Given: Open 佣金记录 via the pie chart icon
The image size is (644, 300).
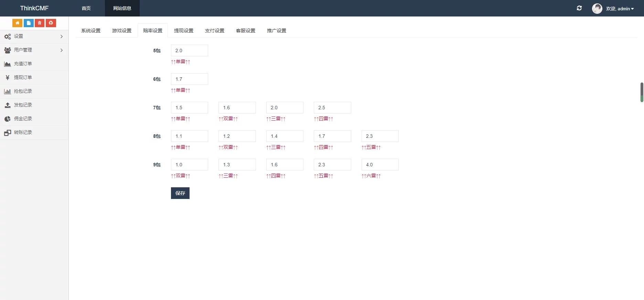Looking at the screenshot, I should [8, 119].
